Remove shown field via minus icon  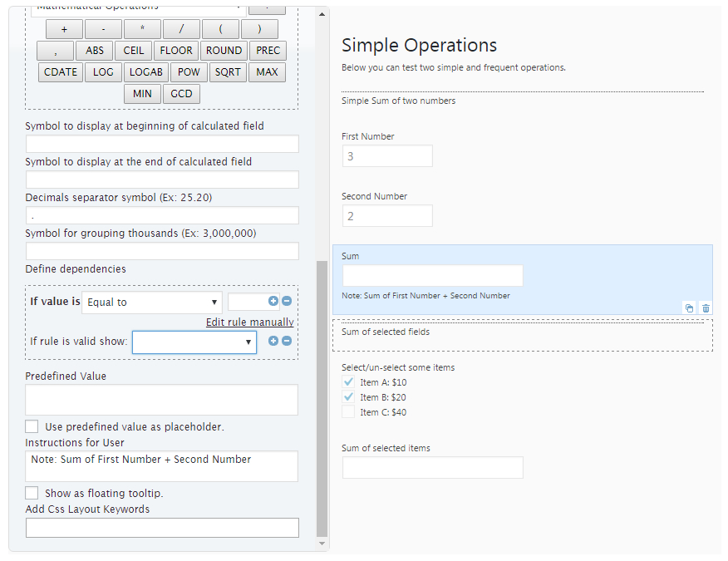tap(287, 341)
